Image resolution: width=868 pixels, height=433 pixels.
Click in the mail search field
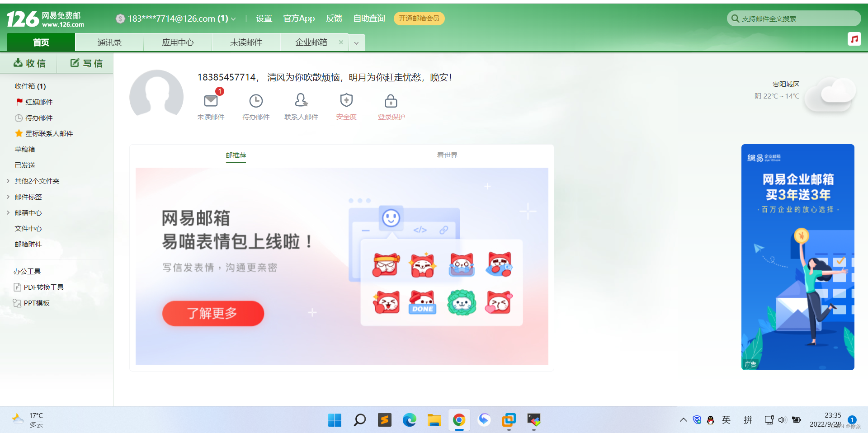794,19
